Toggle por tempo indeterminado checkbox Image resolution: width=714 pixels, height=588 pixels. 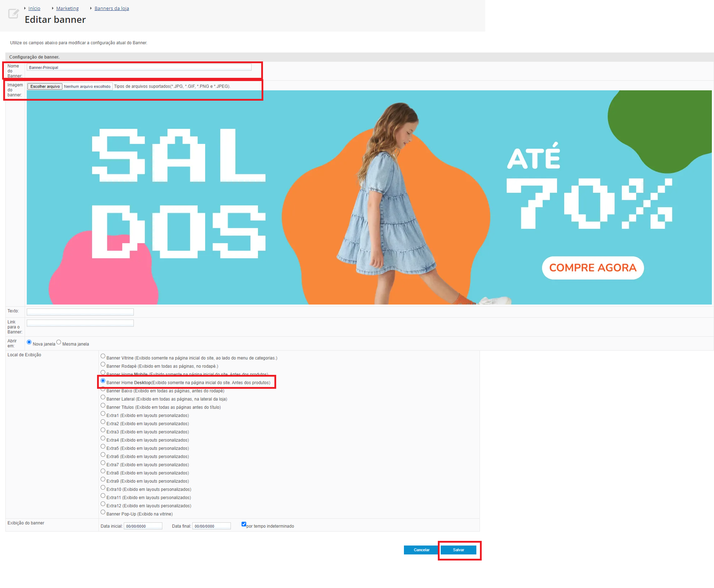[x=244, y=524]
